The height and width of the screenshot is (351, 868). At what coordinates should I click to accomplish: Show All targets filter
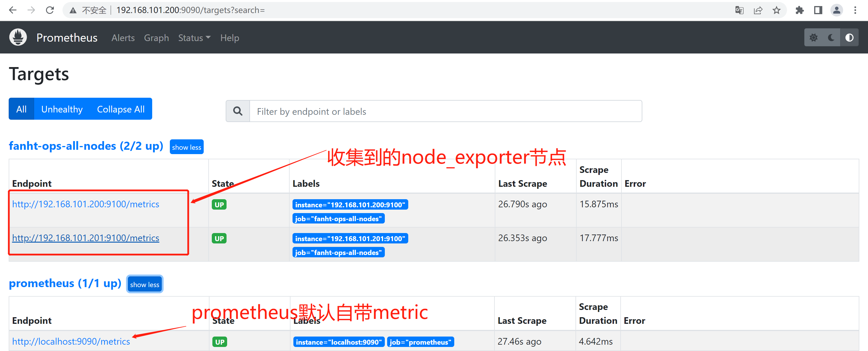21,109
